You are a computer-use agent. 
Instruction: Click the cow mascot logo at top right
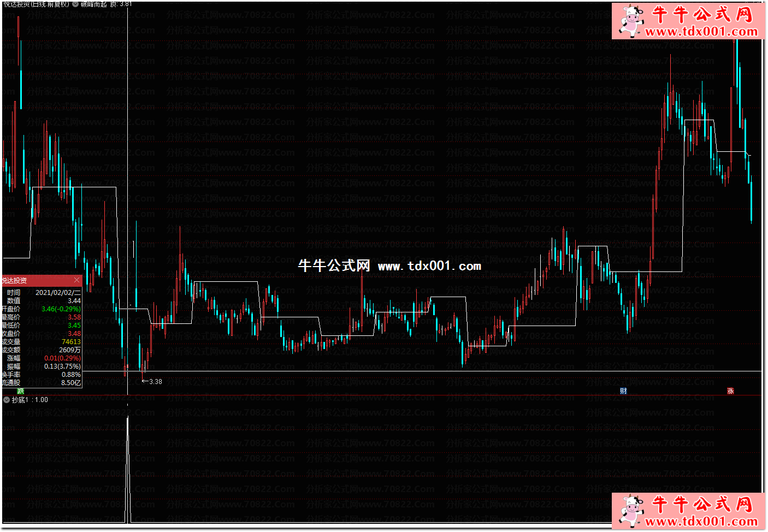coord(630,21)
